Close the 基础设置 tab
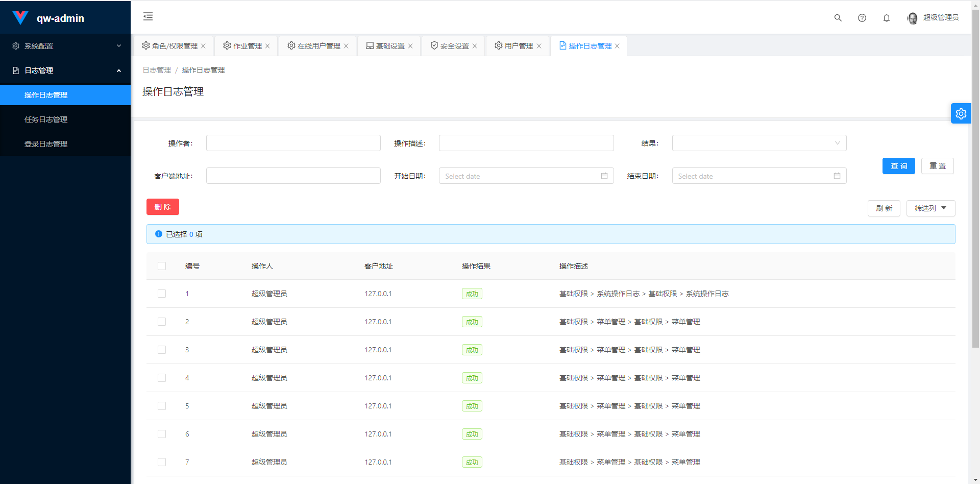Image resolution: width=980 pixels, height=484 pixels. tap(410, 46)
